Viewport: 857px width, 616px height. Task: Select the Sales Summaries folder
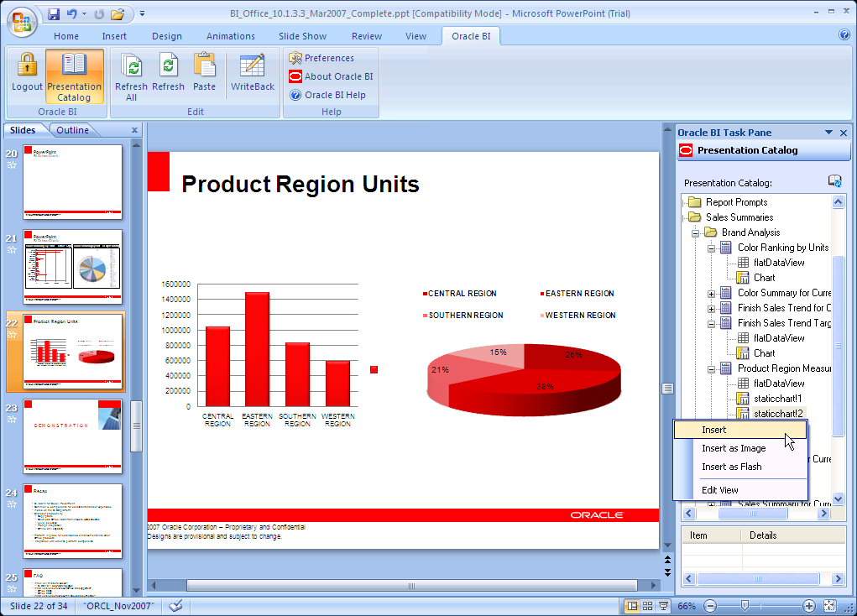(x=739, y=217)
